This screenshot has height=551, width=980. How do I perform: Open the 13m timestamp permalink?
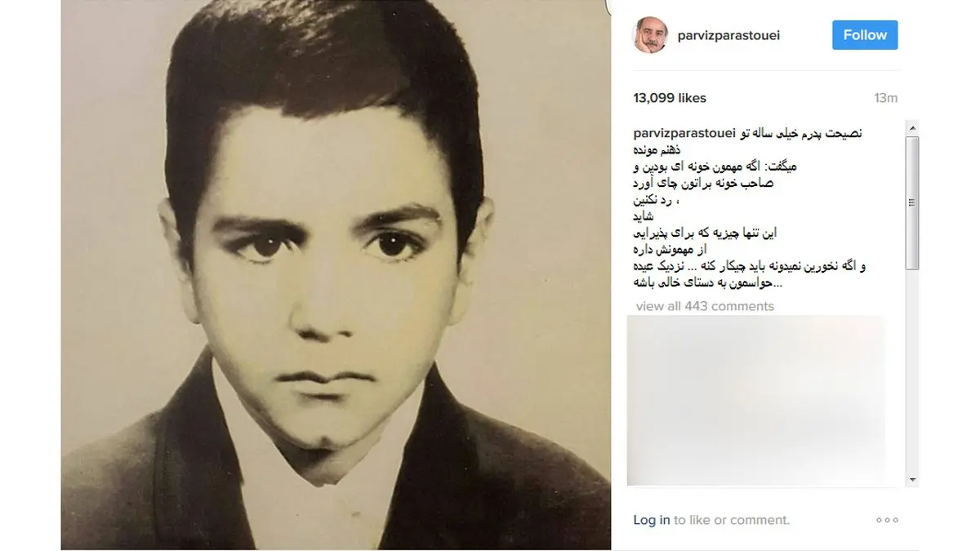[885, 98]
